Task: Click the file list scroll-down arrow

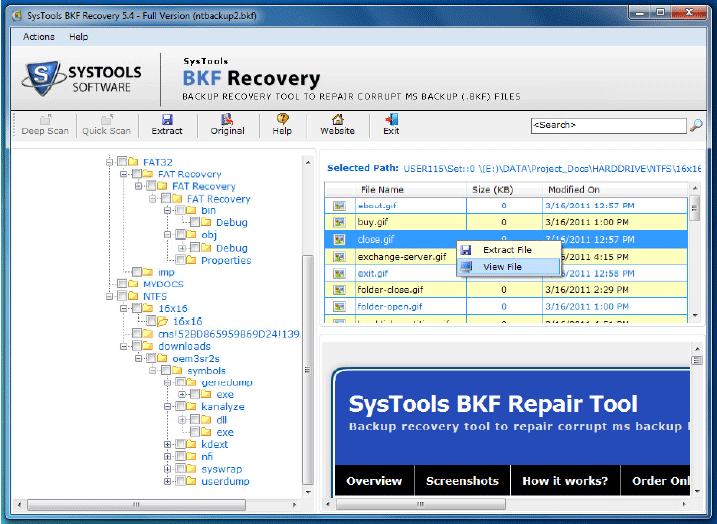Action: coord(695,315)
